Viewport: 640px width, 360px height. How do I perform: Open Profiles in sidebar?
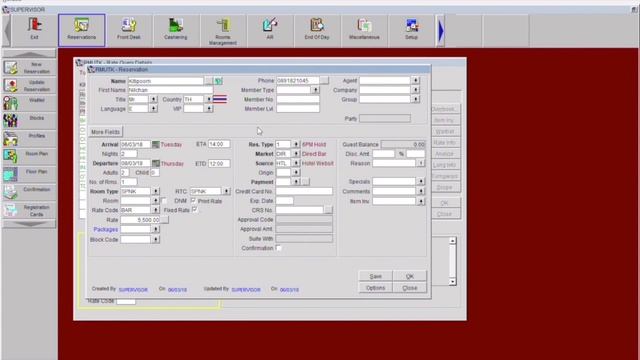click(x=29, y=139)
